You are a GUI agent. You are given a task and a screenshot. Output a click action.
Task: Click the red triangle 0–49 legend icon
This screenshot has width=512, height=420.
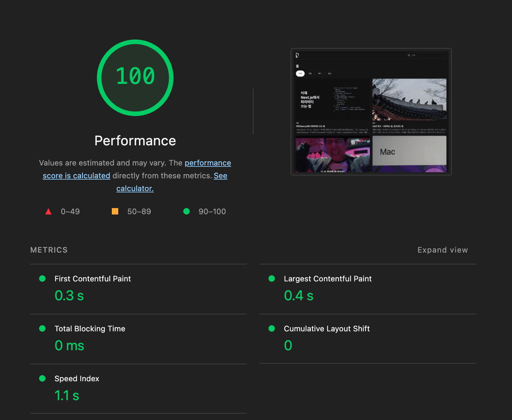48,211
